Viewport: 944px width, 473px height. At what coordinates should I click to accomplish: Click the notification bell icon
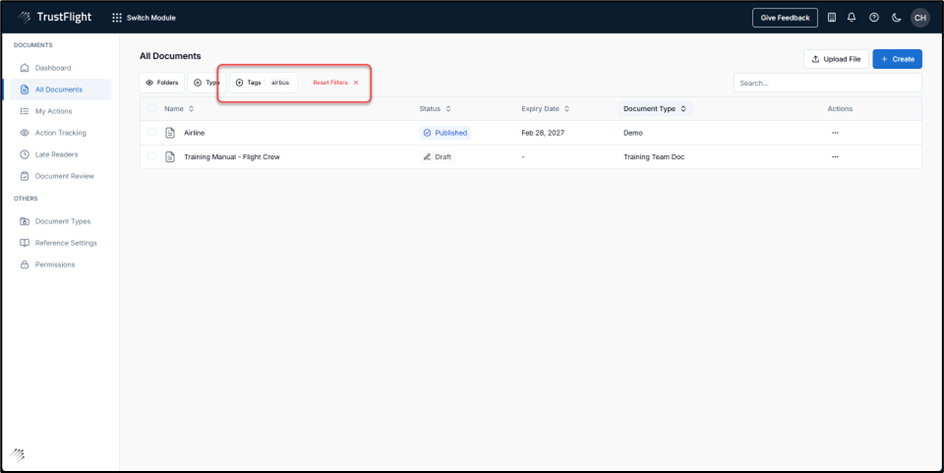tap(852, 18)
